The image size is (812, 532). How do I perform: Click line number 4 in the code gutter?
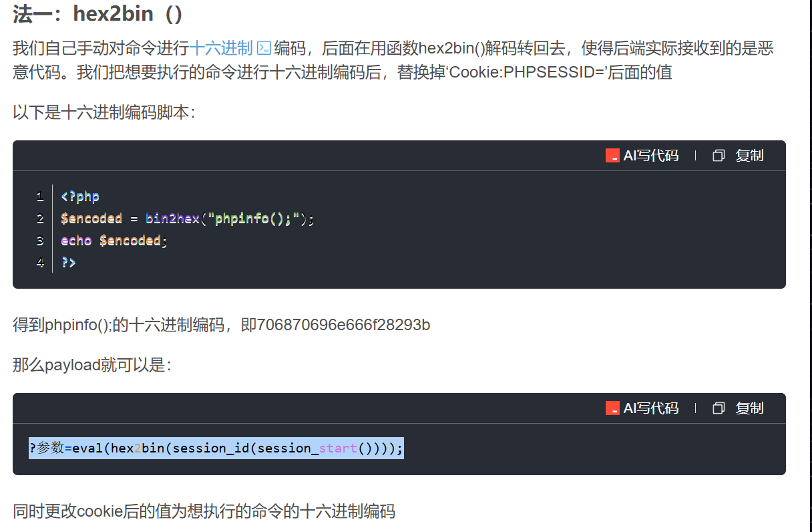tap(40, 263)
